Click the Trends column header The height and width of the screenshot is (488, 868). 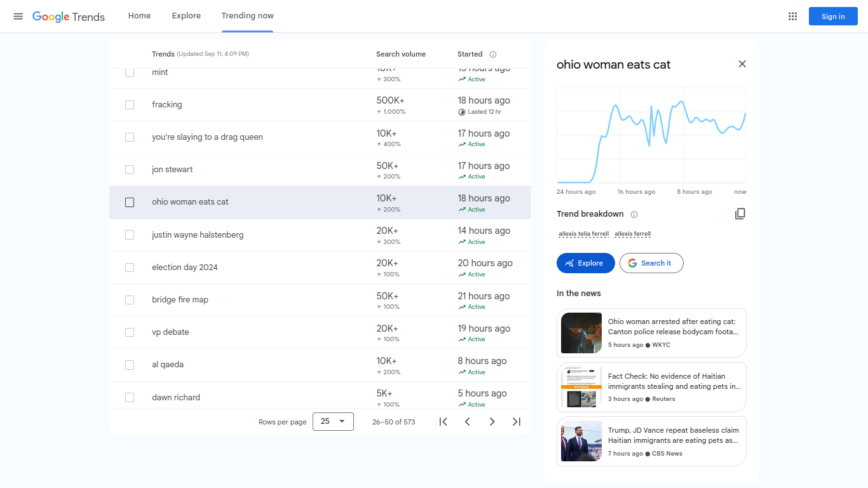pos(163,54)
